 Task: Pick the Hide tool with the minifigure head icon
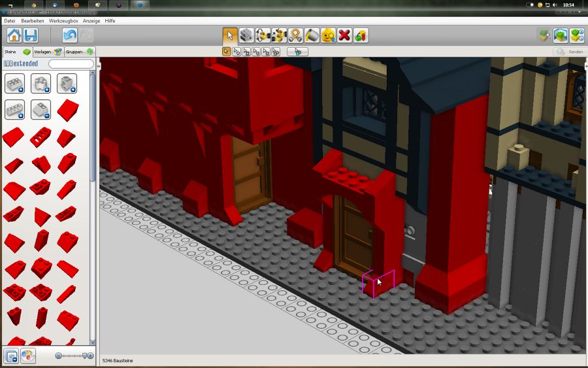click(x=328, y=35)
